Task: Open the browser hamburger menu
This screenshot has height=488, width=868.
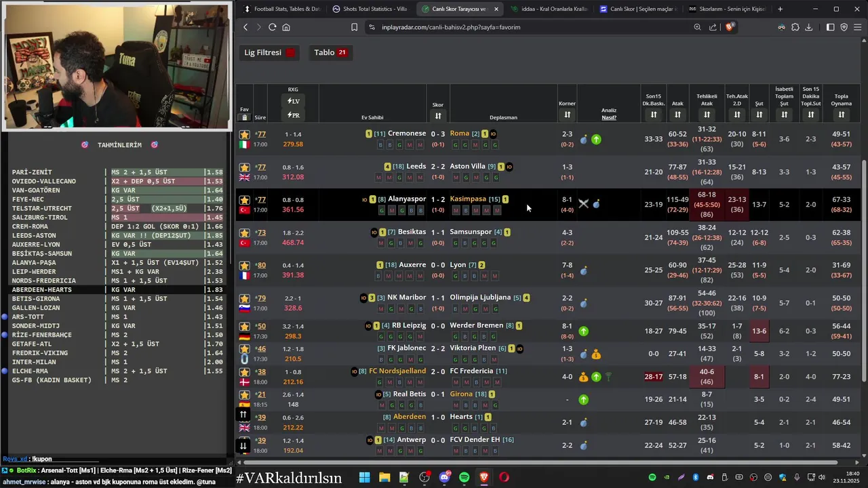Action: pyautogui.click(x=858, y=27)
